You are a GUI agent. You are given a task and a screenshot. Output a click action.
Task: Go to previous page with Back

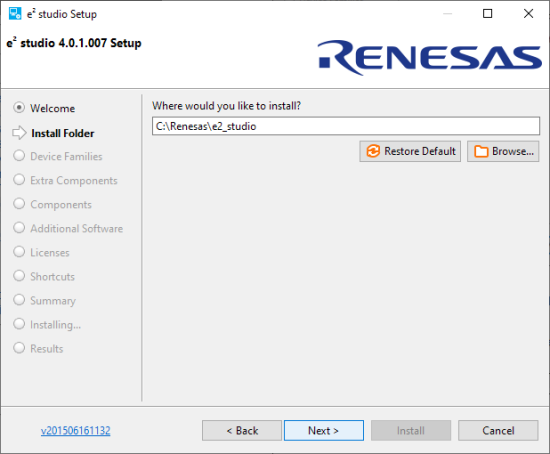click(x=242, y=430)
